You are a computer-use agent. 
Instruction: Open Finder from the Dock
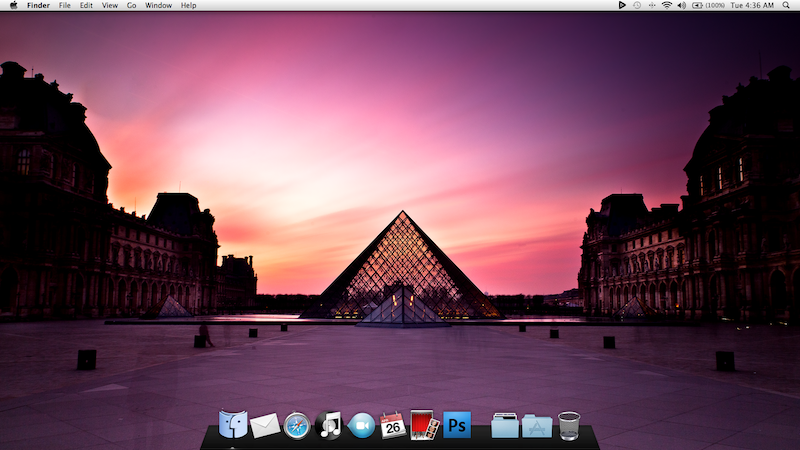pyautogui.click(x=233, y=424)
